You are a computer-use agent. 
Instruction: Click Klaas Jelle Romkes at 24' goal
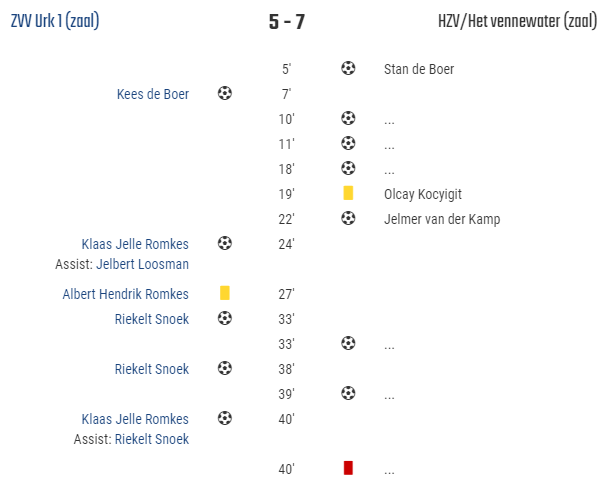click(135, 244)
